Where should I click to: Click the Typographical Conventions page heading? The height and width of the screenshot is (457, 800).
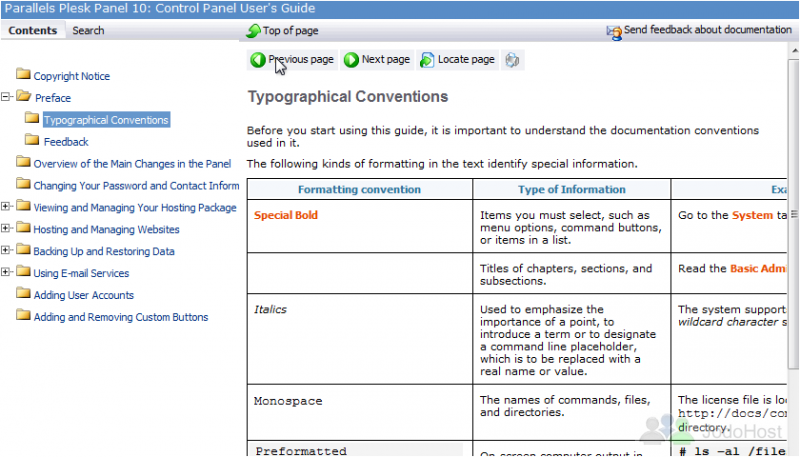[347, 96]
